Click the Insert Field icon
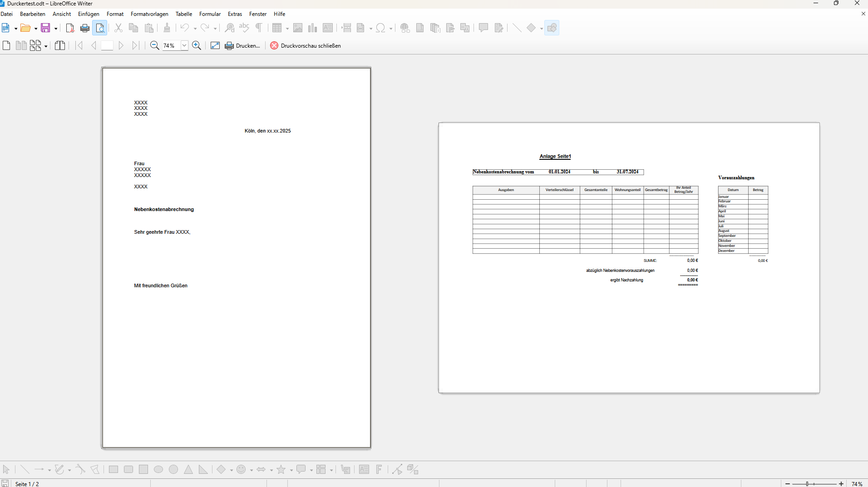This screenshot has height=487, width=868. click(x=361, y=28)
